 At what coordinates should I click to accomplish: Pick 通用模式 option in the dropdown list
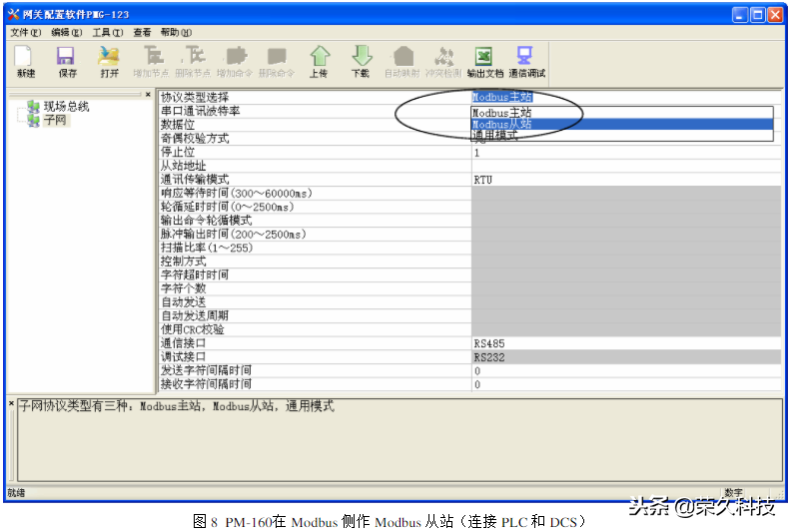[496, 136]
